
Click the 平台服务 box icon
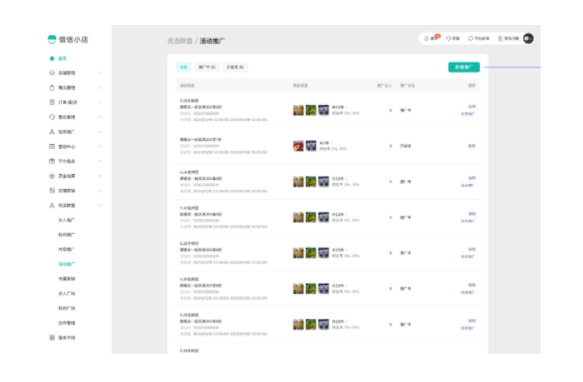[52, 161]
